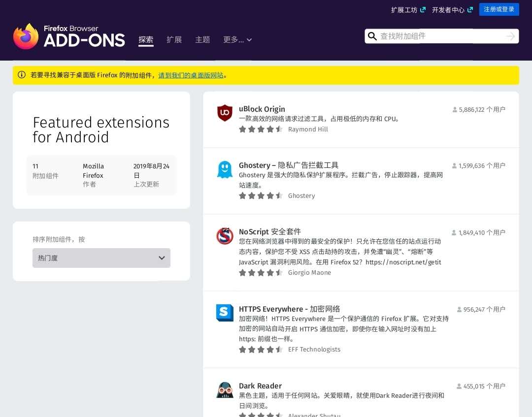Click the Featured extensions for Android heading
The height and width of the screenshot is (417, 532).
[x=101, y=130]
